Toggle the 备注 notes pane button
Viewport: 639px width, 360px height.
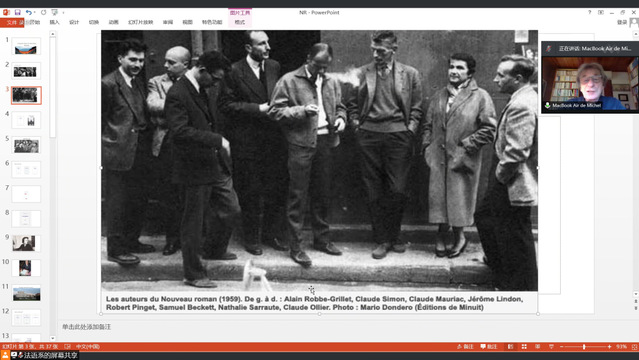465,347
